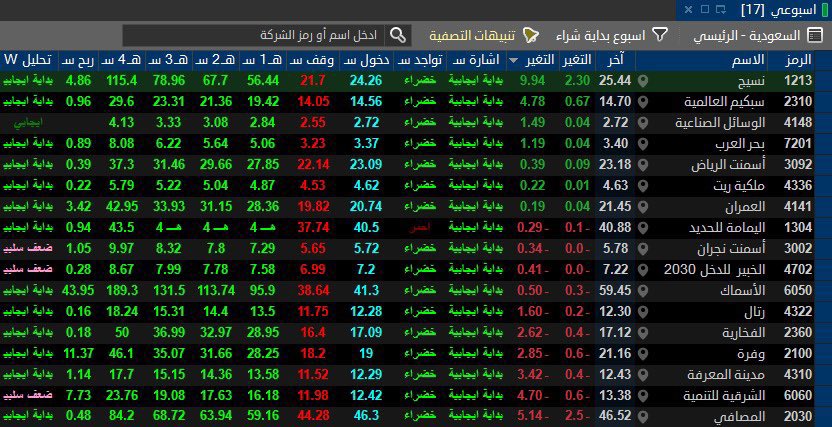Click the pin icon in the بحر العرب row
The width and height of the screenshot is (832, 427).
click(643, 144)
